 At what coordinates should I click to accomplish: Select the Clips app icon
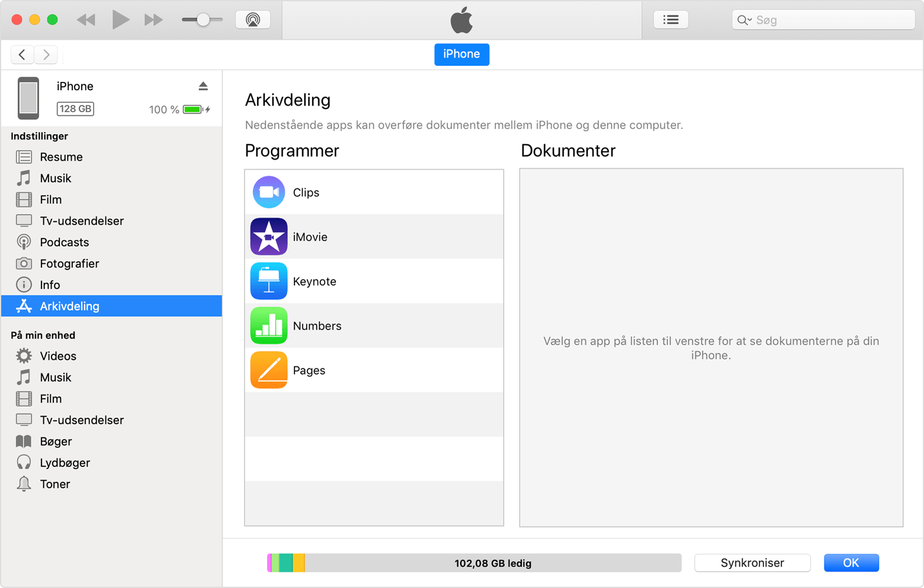tap(268, 192)
